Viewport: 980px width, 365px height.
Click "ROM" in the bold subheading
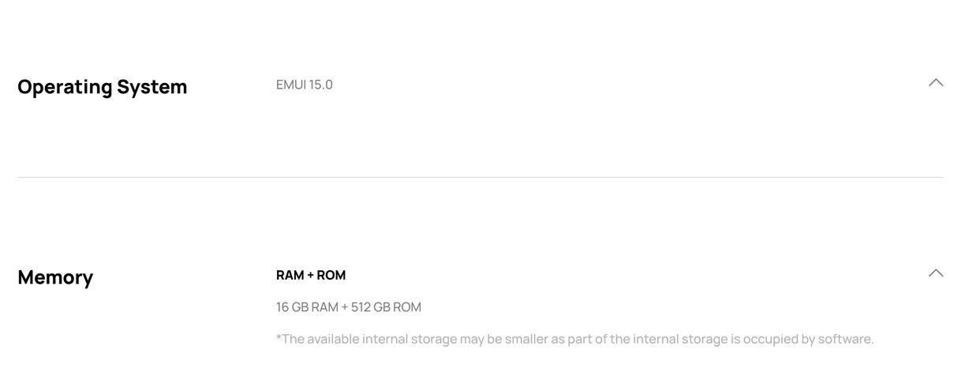331,275
